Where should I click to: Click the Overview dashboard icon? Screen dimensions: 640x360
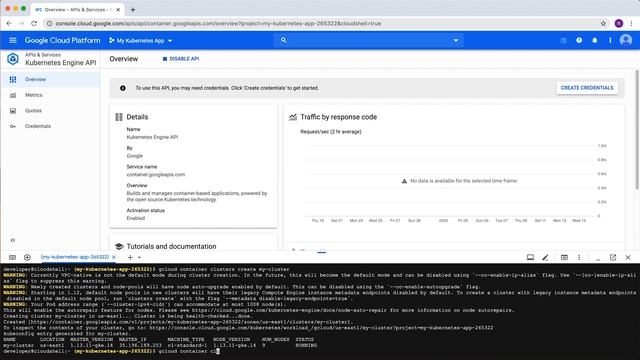(13, 79)
